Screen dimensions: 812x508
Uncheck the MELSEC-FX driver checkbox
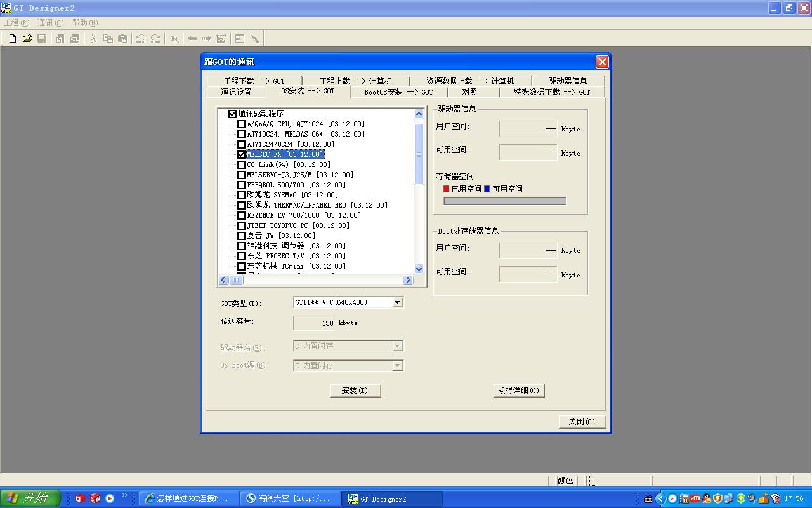tap(241, 154)
